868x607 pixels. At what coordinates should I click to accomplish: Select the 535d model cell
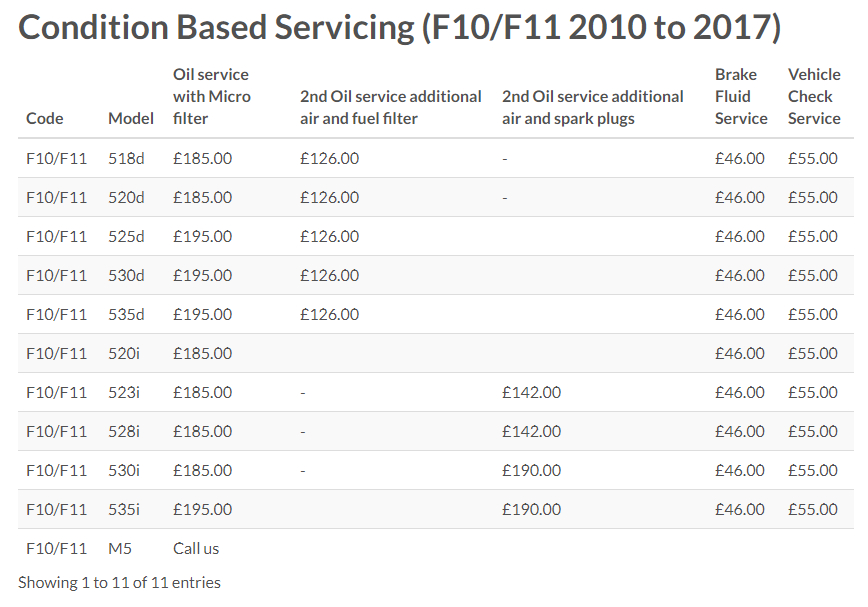point(126,314)
